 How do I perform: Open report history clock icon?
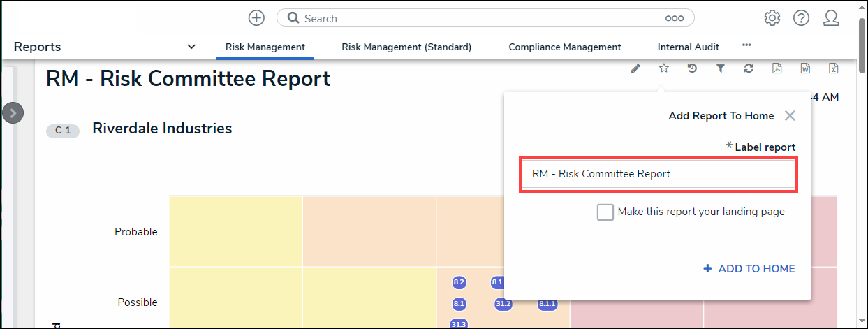tap(692, 68)
